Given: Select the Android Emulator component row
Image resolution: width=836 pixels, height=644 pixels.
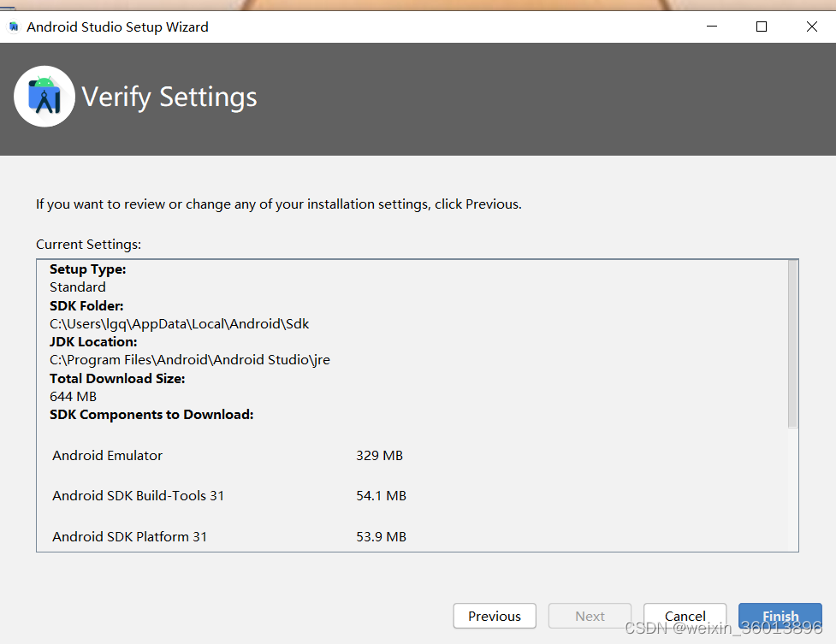Looking at the screenshot, I should point(227,455).
